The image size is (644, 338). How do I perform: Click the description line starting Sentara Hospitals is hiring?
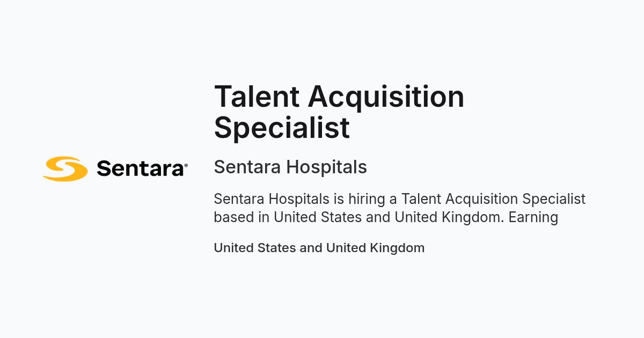coord(400,199)
